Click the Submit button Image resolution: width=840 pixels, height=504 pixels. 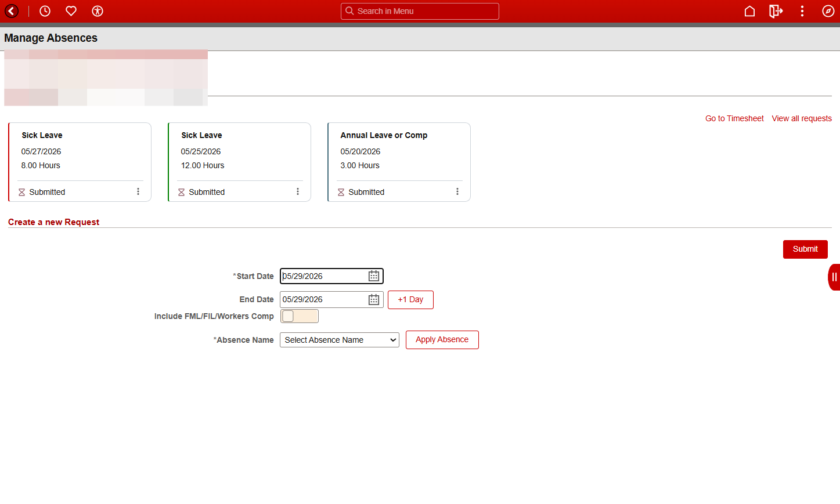[x=805, y=249]
